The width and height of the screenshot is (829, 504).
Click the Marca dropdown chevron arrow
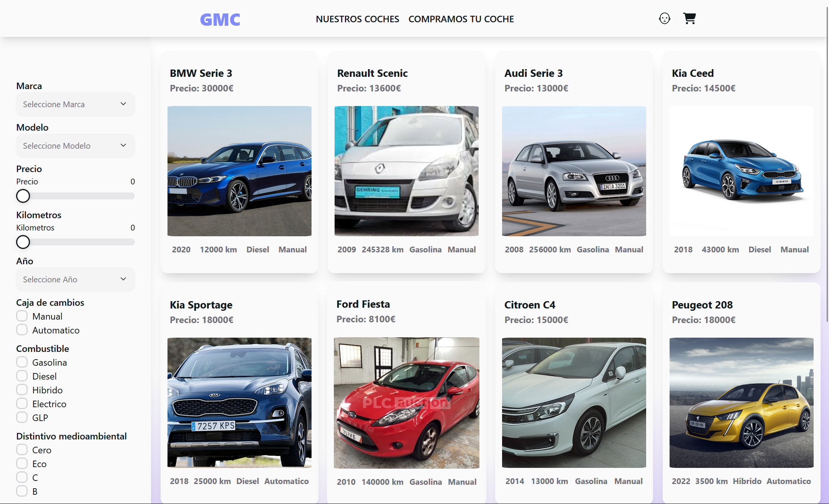coord(123,104)
